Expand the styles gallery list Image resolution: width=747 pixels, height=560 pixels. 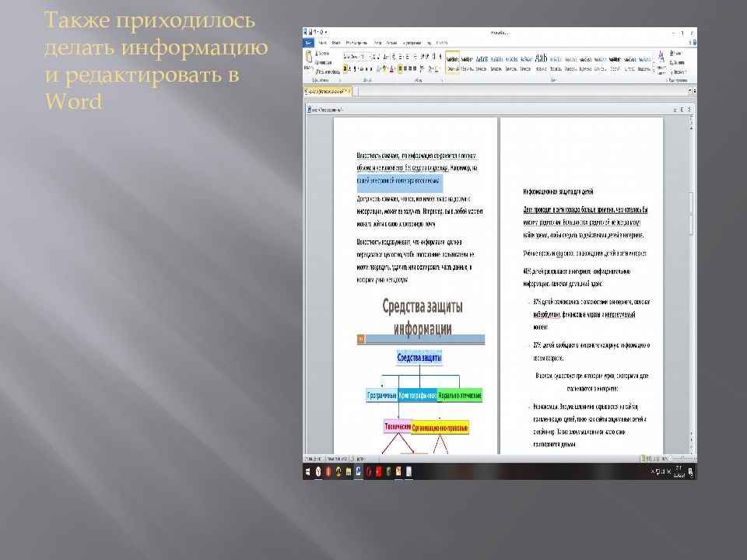coord(653,69)
